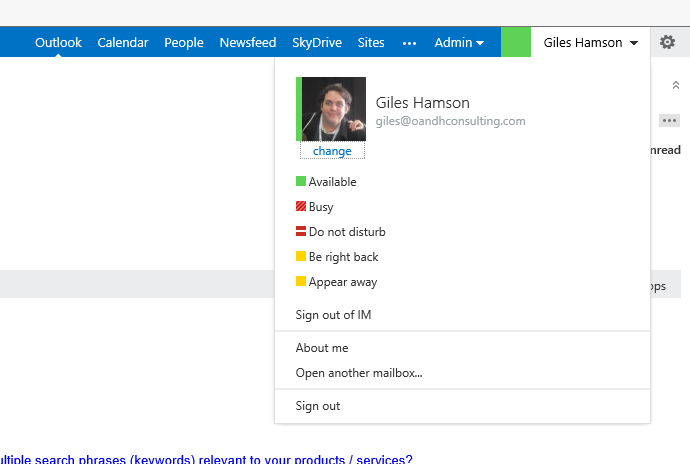The image size is (690, 464).
Task: Open the settings gear icon
Action: (668, 43)
